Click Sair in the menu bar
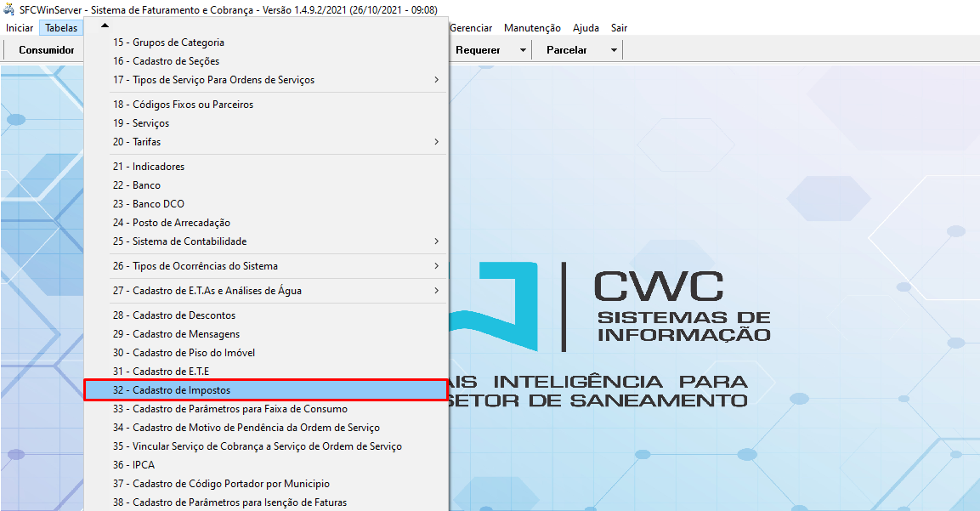The image size is (980, 511). [x=619, y=28]
